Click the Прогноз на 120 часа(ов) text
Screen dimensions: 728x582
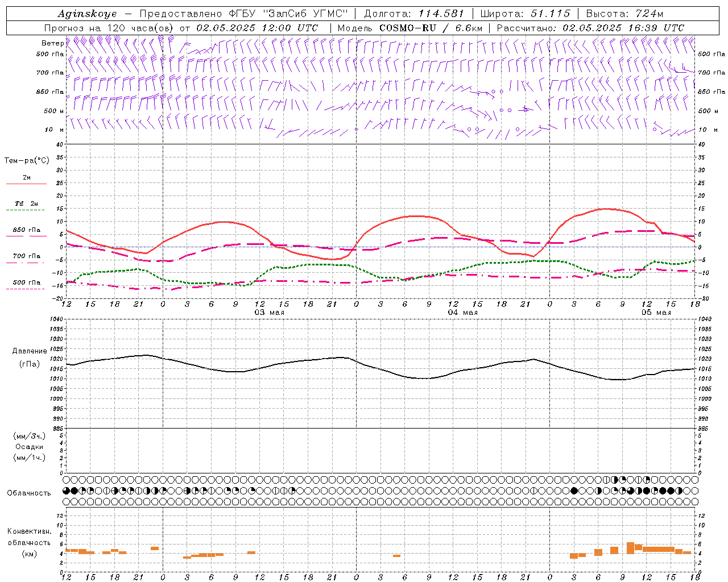pyautogui.click(x=109, y=28)
